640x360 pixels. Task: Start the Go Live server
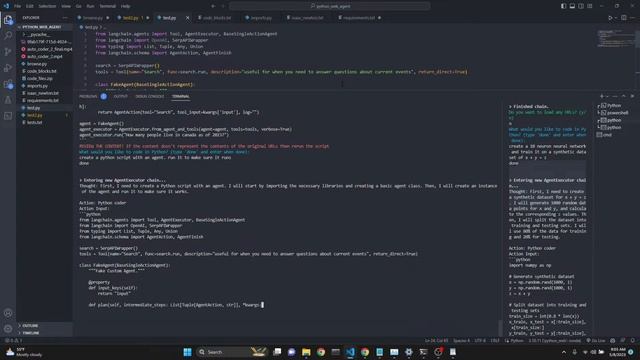(596, 340)
